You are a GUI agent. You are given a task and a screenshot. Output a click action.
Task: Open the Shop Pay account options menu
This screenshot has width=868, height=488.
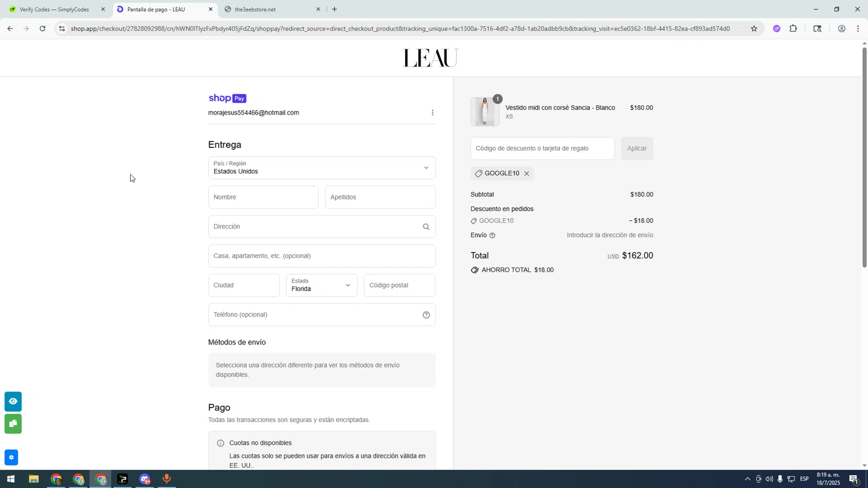click(432, 113)
